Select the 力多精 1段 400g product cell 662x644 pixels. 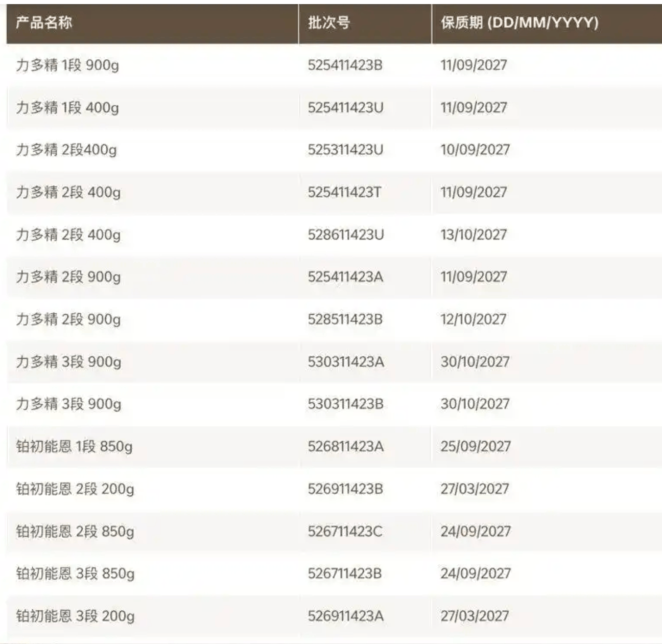pyautogui.click(x=67, y=108)
